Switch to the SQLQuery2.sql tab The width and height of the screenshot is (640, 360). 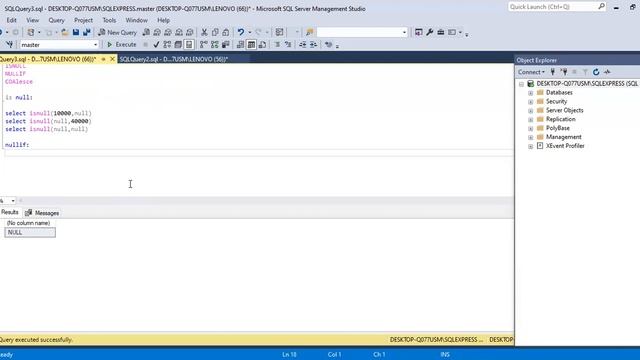coord(174,59)
